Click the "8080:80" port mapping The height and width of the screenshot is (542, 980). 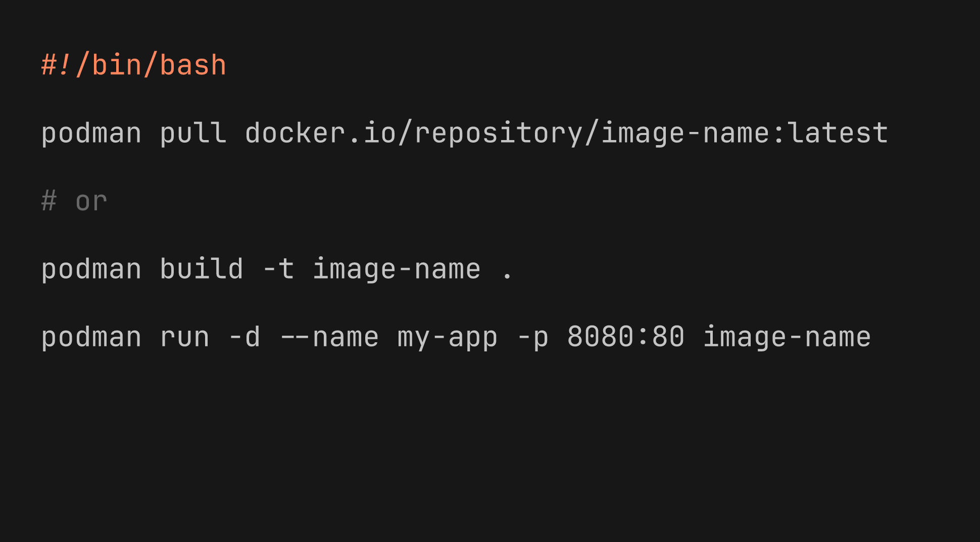(626, 338)
